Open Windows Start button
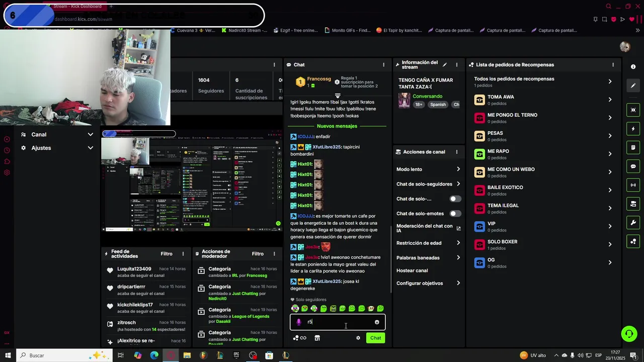Viewport: 644px width, 362px height. [x=8, y=355]
